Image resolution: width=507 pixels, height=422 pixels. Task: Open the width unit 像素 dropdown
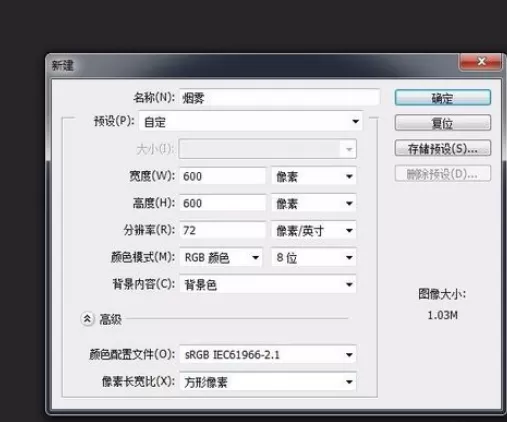click(x=314, y=176)
